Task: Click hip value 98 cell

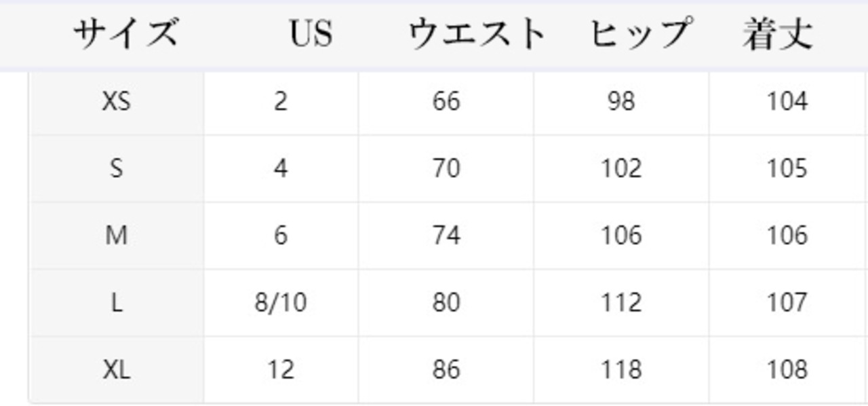Action: pyautogui.click(x=621, y=102)
